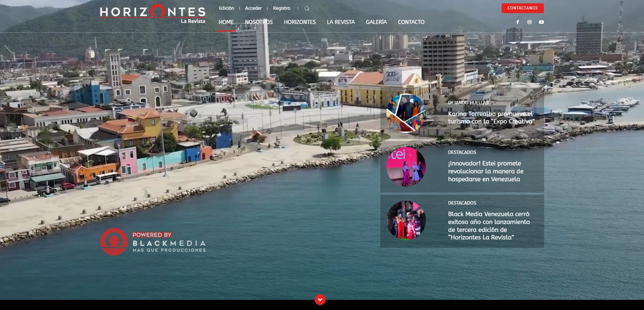Click the Horizontes La Revista logo

(152, 14)
